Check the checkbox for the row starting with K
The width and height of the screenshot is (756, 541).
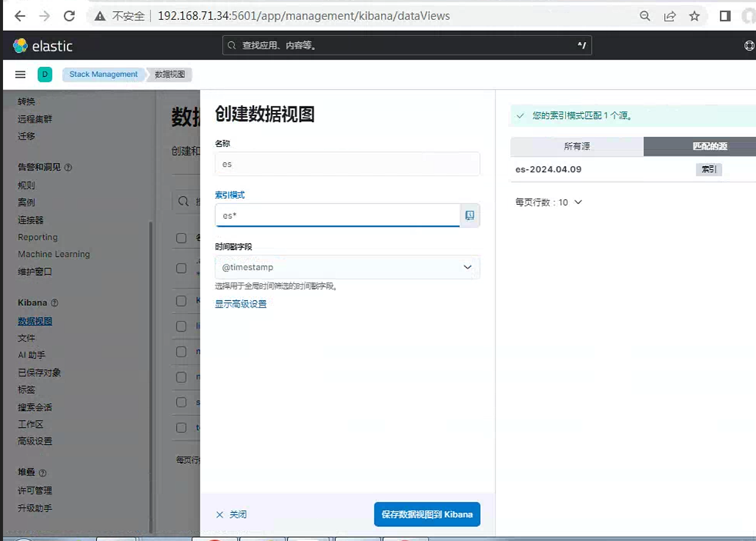[181, 301]
